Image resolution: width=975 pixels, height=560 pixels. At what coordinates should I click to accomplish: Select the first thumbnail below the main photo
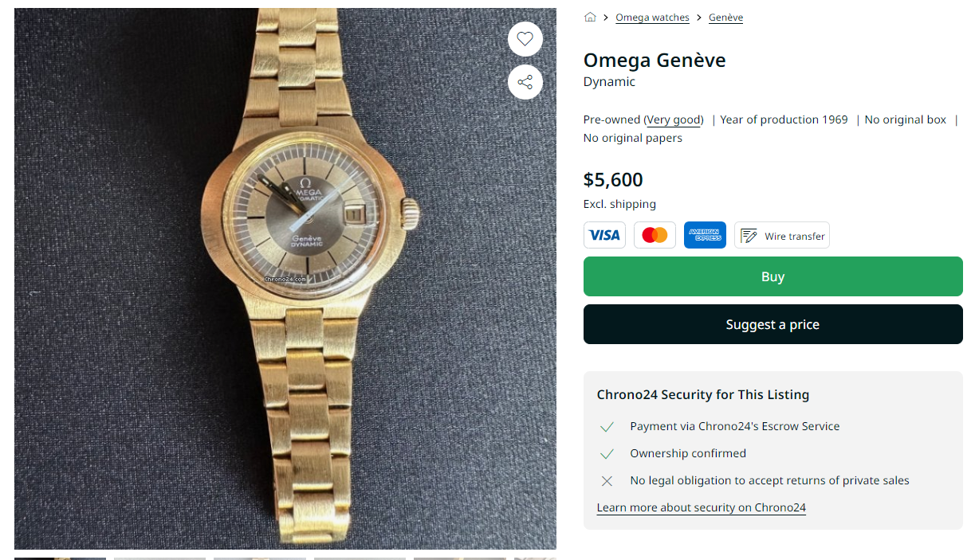point(60,558)
